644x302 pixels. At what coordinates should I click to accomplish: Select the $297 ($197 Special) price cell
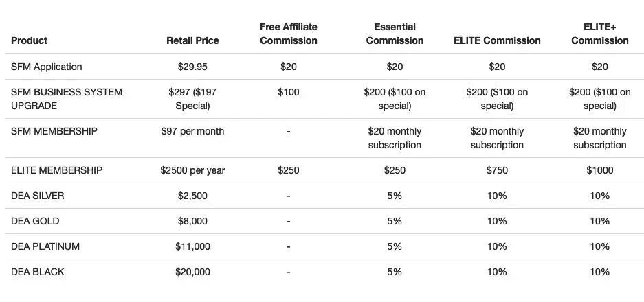pyautogui.click(x=192, y=99)
